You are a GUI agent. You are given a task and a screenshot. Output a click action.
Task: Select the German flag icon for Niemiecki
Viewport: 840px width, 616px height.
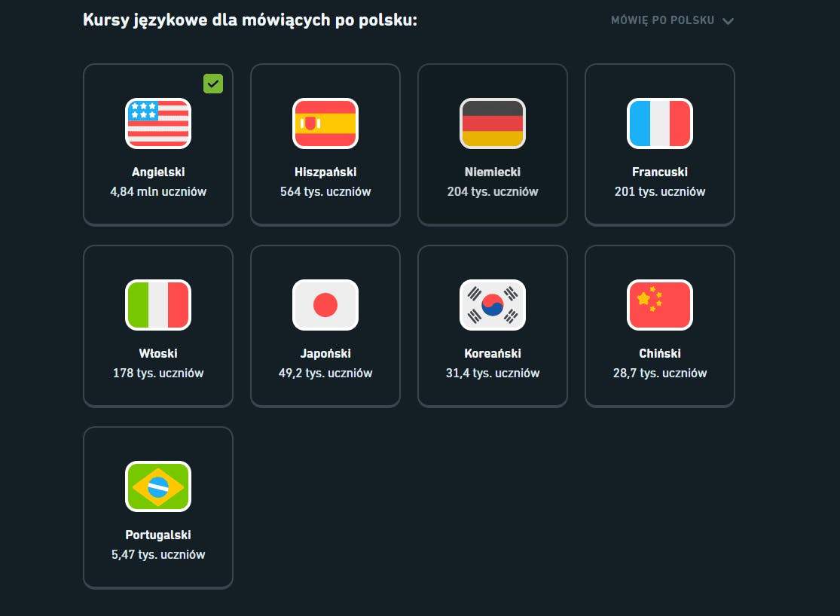(493, 124)
